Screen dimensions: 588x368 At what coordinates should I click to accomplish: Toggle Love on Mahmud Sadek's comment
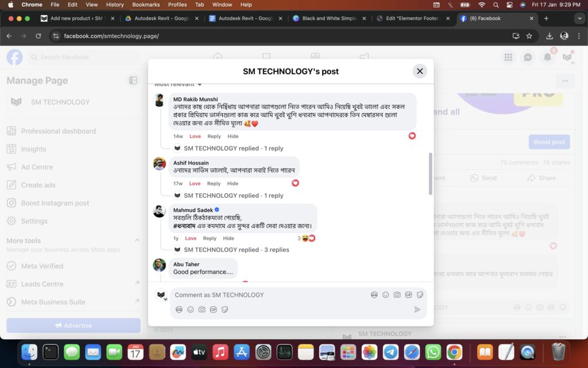pos(191,238)
